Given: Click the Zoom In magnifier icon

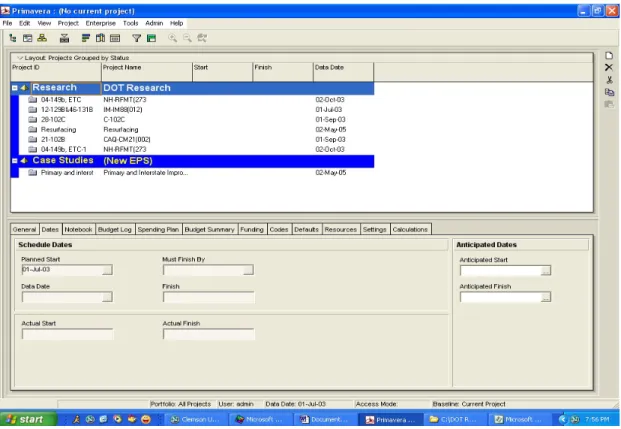Looking at the screenshot, I should pos(172,38).
